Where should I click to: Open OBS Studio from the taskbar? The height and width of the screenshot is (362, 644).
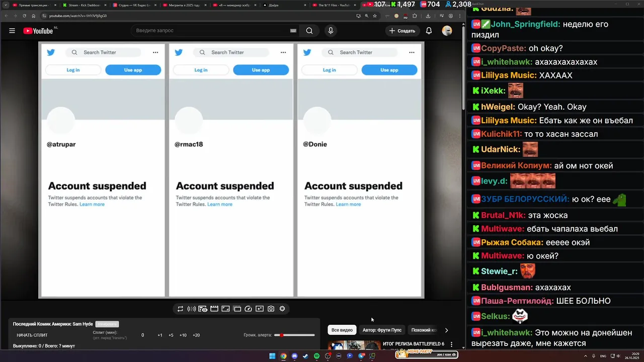328,356
